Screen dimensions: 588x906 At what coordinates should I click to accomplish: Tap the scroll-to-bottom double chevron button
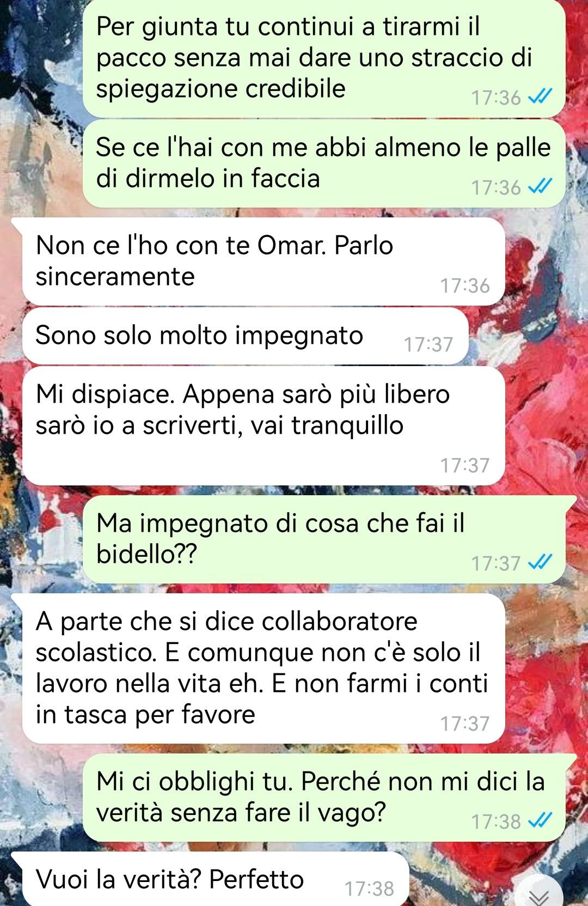tap(539, 895)
